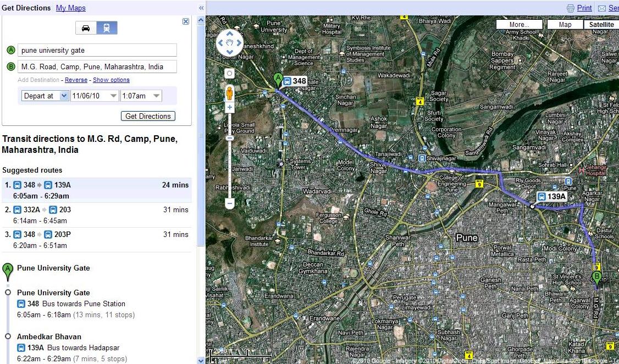
Task: Click the Add Destination link
Action: [x=38, y=80]
